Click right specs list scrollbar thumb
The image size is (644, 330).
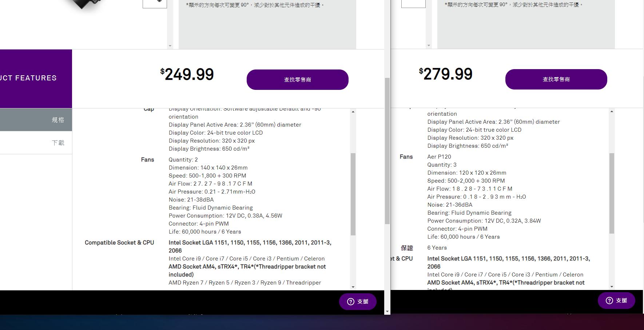(612, 193)
